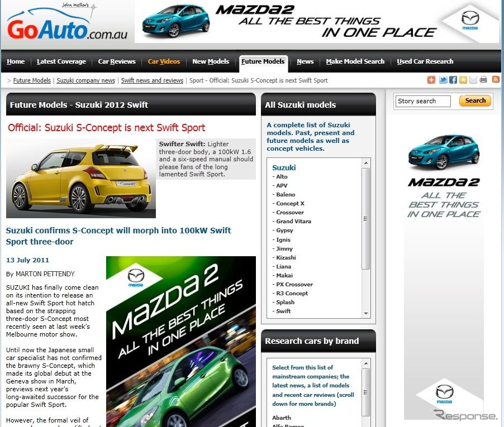Select PX Crossover in the models list
Screen dimensions: 504x427
294,285
